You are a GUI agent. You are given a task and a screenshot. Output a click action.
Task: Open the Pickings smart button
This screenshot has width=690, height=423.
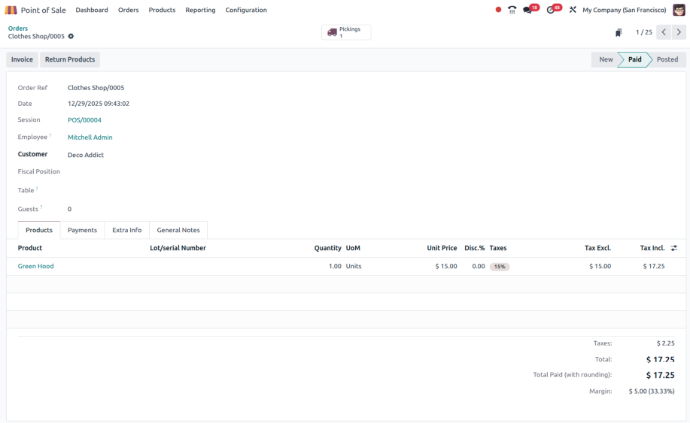(x=346, y=32)
